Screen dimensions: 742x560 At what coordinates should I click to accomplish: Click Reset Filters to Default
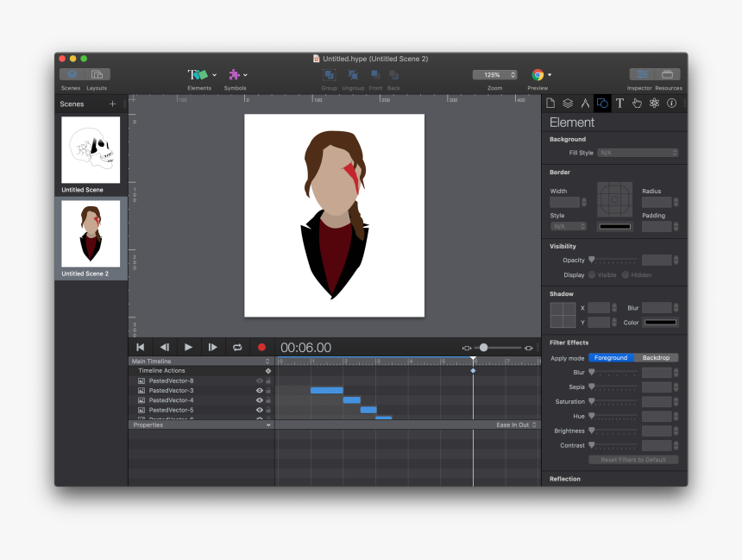632,459
